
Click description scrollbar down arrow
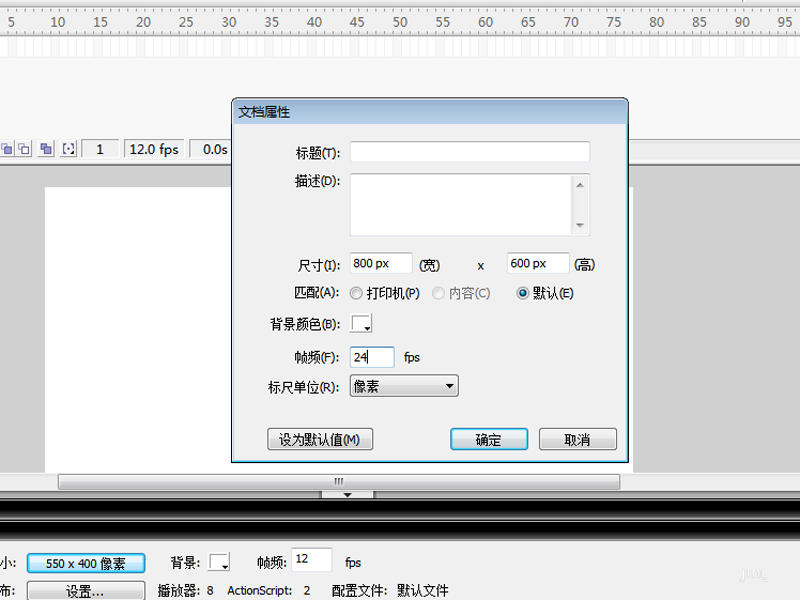[x=580, y=226]
